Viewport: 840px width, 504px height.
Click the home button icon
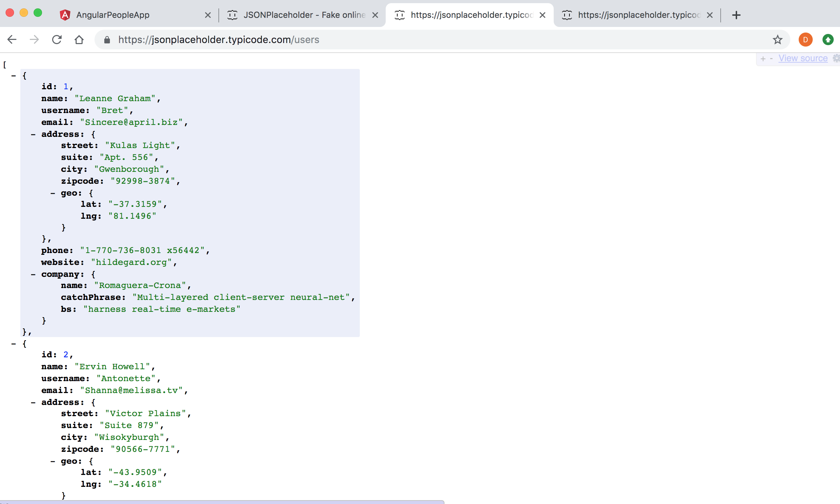[79, 40]
